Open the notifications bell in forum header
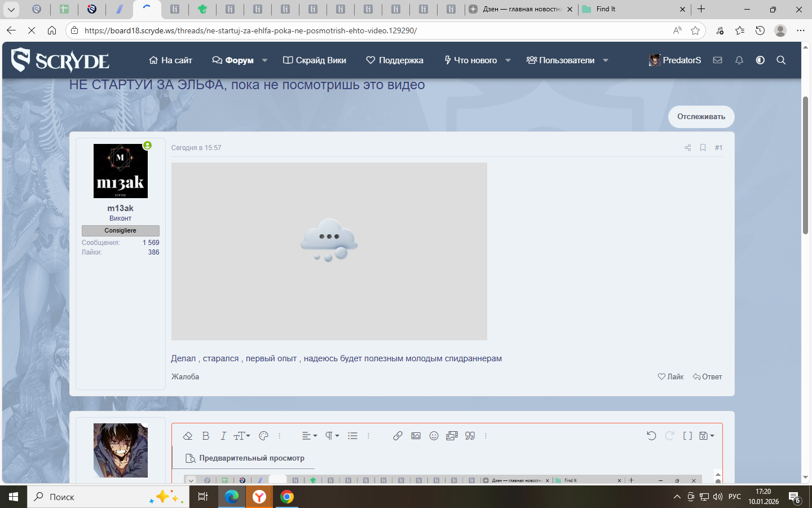Image resolution: width=812 pixels, height=508 pixels. point(739,60)
